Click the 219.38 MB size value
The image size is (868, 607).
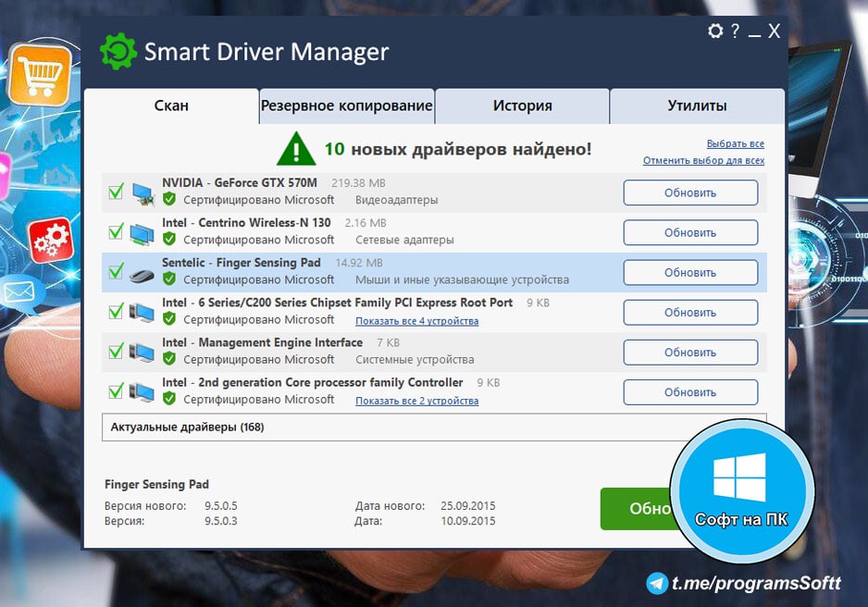358,183
